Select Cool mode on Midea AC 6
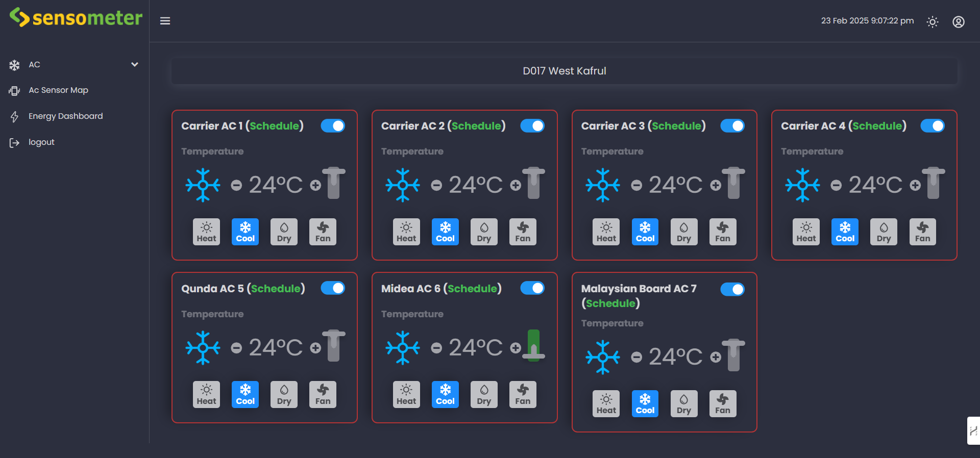 (x=445, y=395)
